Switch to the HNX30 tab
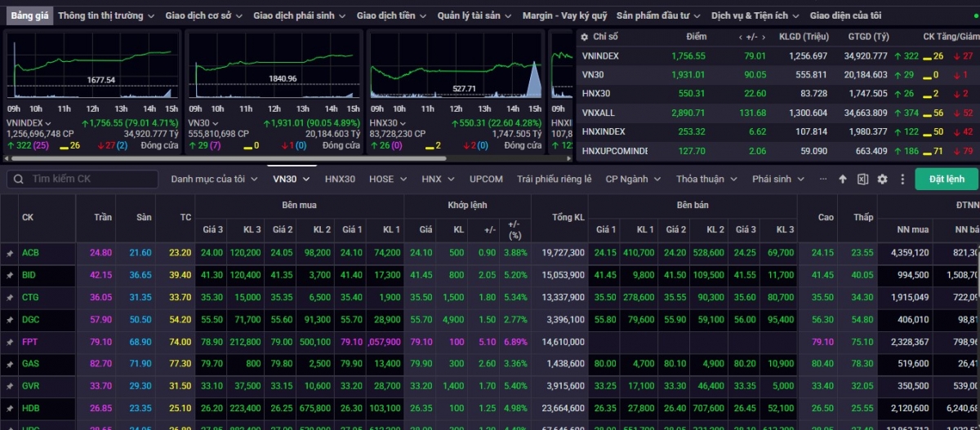 [340, 180]
